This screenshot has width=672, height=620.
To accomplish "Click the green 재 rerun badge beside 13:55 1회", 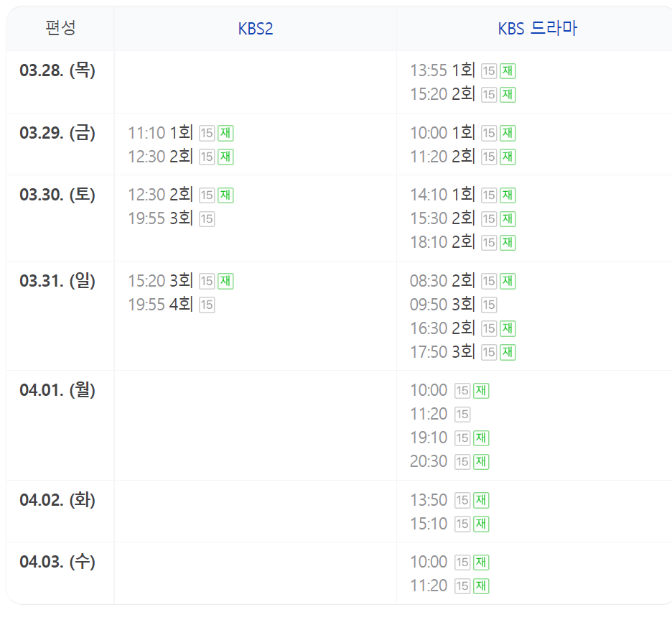I will pos(508,70).
